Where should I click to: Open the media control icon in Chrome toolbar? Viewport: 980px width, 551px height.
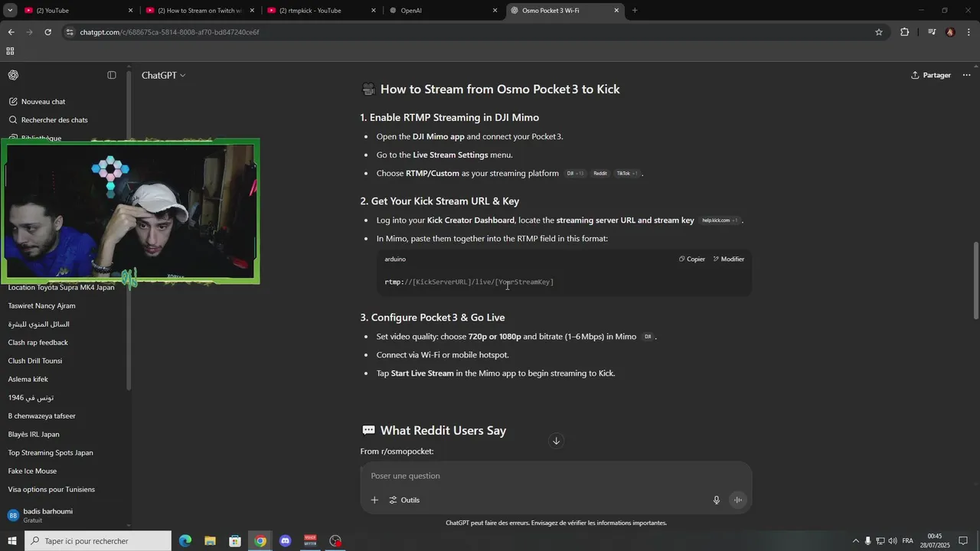tap(932, 32)
